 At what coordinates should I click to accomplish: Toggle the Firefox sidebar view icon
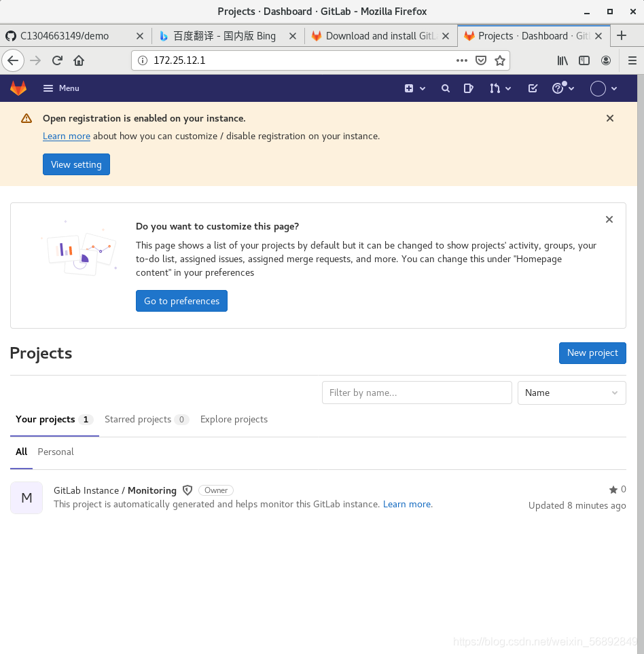click(584, 60)
